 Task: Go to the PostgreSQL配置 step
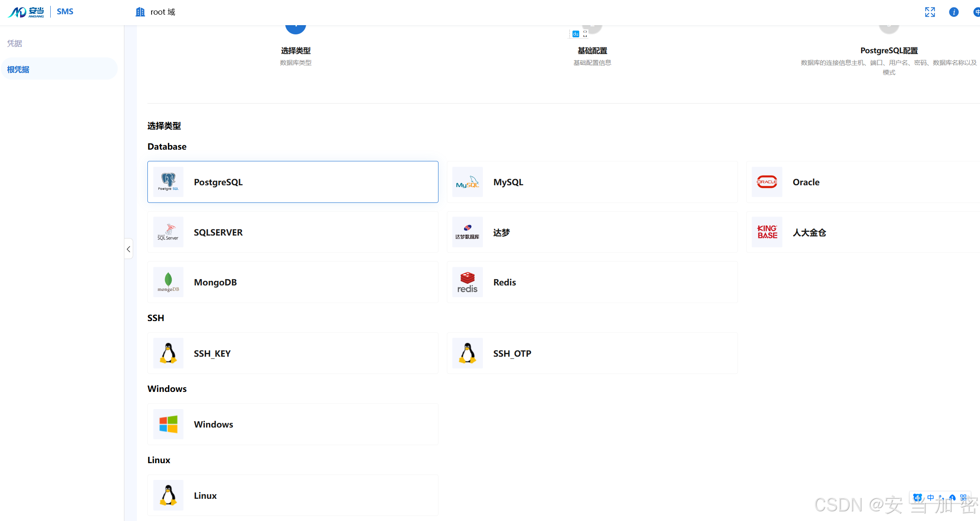click(x=889, y=51)
